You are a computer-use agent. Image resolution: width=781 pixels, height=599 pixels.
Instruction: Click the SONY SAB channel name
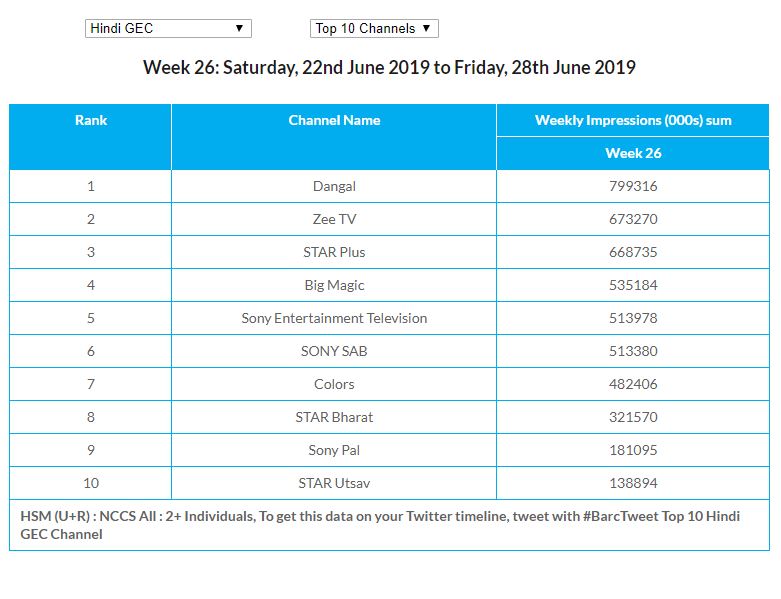[334, 351]
